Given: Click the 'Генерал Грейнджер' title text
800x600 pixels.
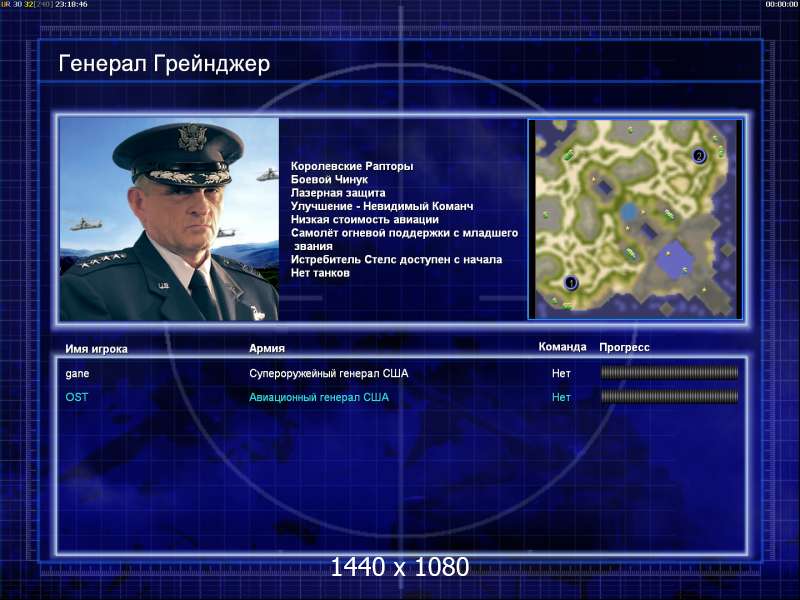Looking at the screenshot, I should click(164, 64).
